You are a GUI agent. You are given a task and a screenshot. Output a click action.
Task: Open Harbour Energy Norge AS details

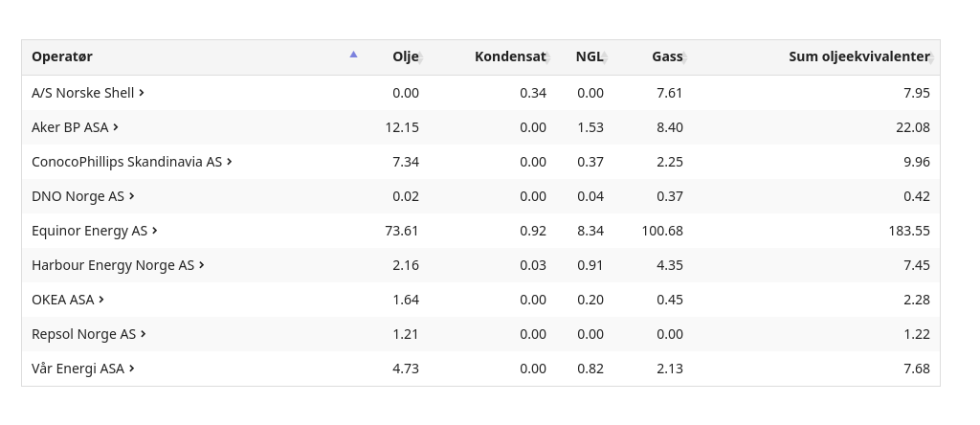(x=118, y=265)
